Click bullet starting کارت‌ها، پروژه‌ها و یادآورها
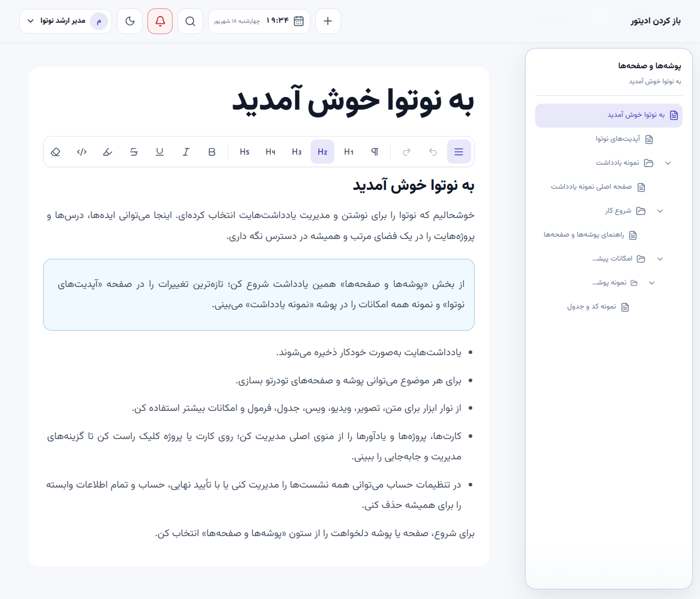The image size is (700, 599). pos(254,446)
